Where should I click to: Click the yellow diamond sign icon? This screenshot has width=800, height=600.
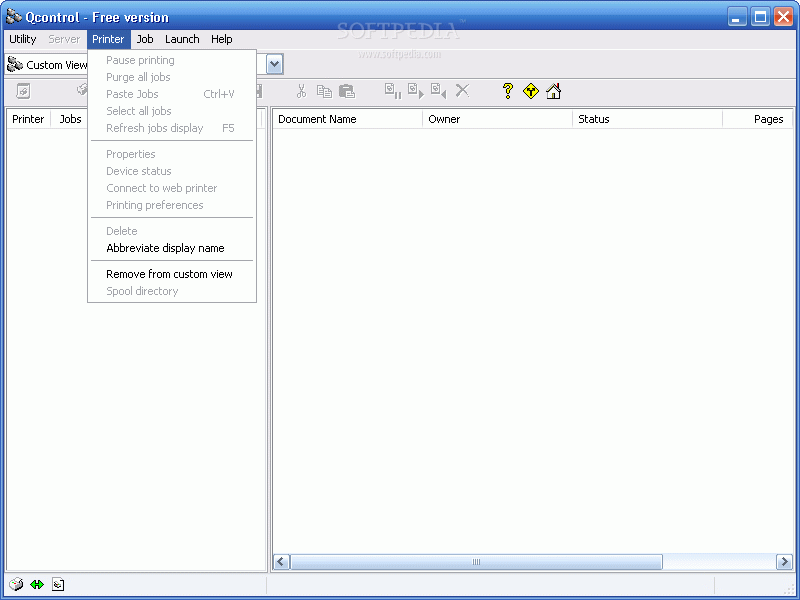[x=531, y=91]
